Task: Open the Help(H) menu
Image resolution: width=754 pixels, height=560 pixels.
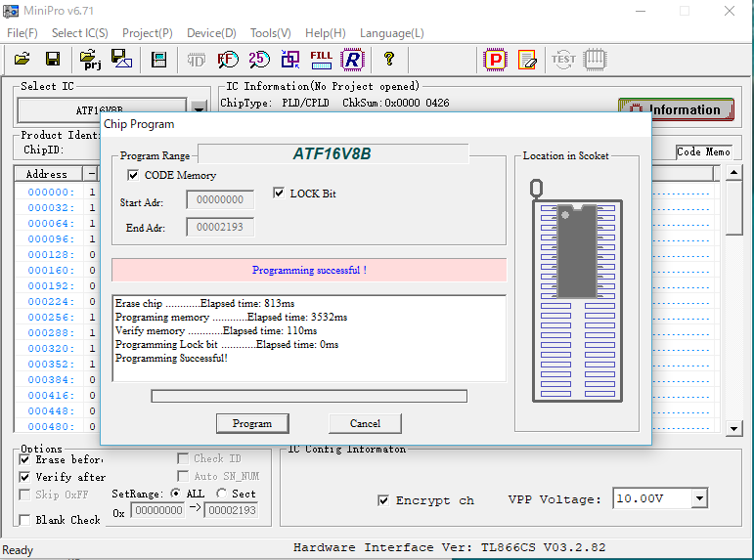Action: coord(325,33)
